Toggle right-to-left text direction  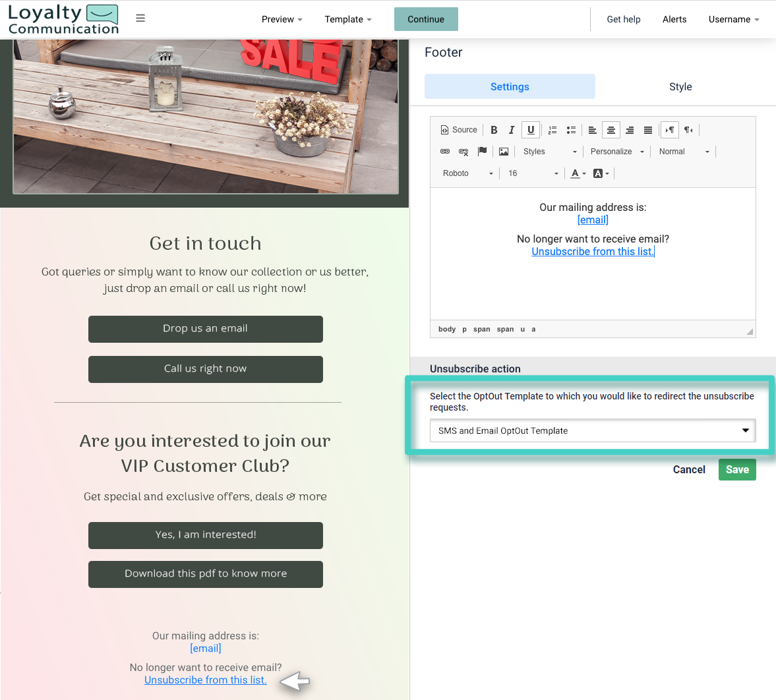click(x=688, y=130)
